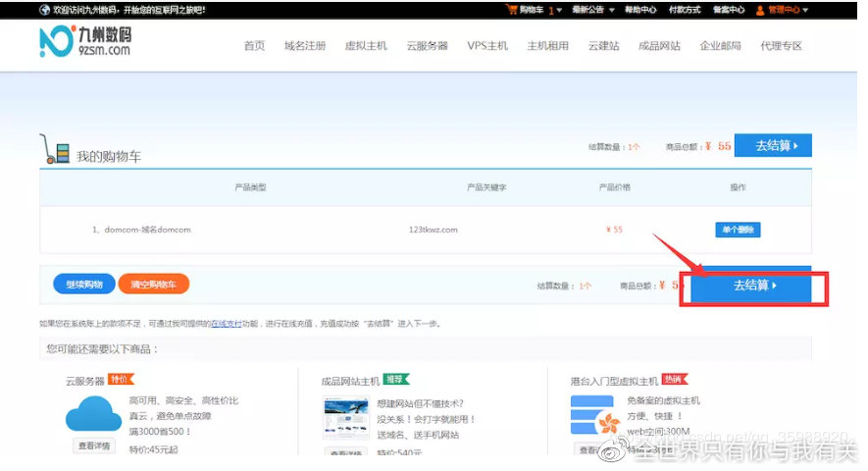Expand the 购物车 dropdown in top bar
Viewport: 868px width, 471px height.
point(559,10)
